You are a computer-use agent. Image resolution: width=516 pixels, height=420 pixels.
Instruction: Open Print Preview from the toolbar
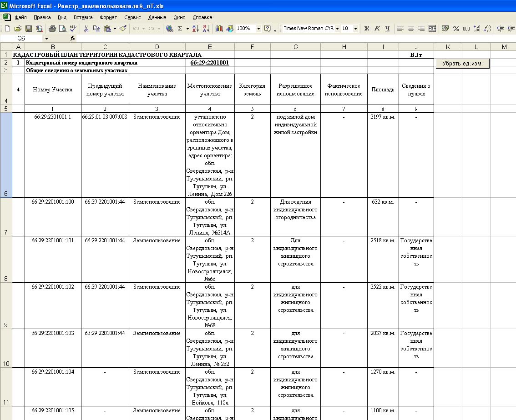point(62,29)
